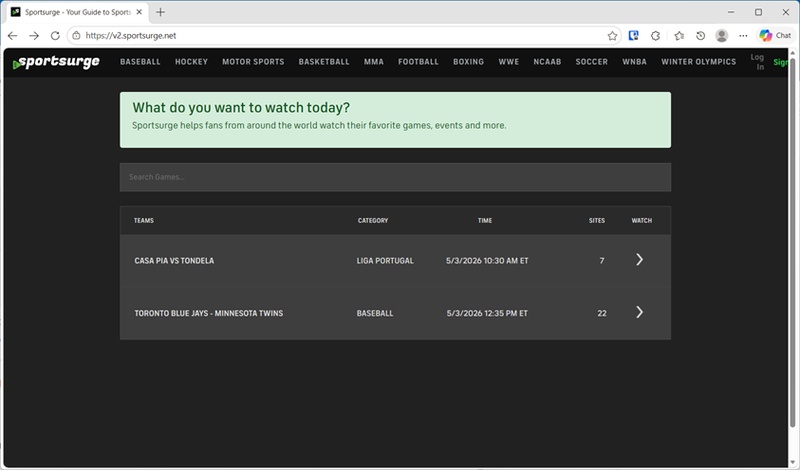This screenshot has height=470, width=800.
Task: Open the Favorites list icon
Action: click(x=679, y=36)
